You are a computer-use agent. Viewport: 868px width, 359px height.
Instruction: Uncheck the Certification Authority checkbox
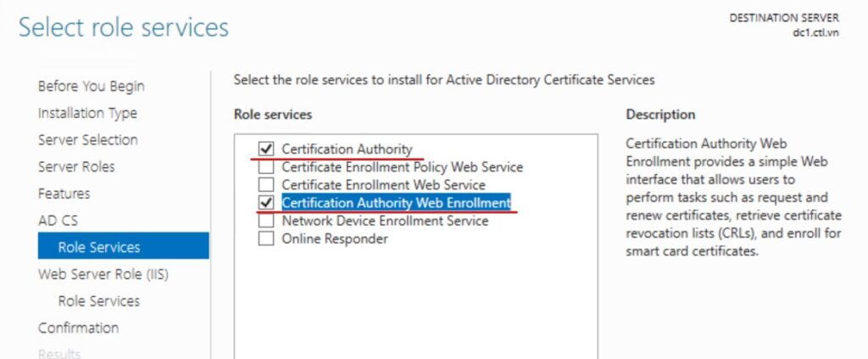pos(266,149)
